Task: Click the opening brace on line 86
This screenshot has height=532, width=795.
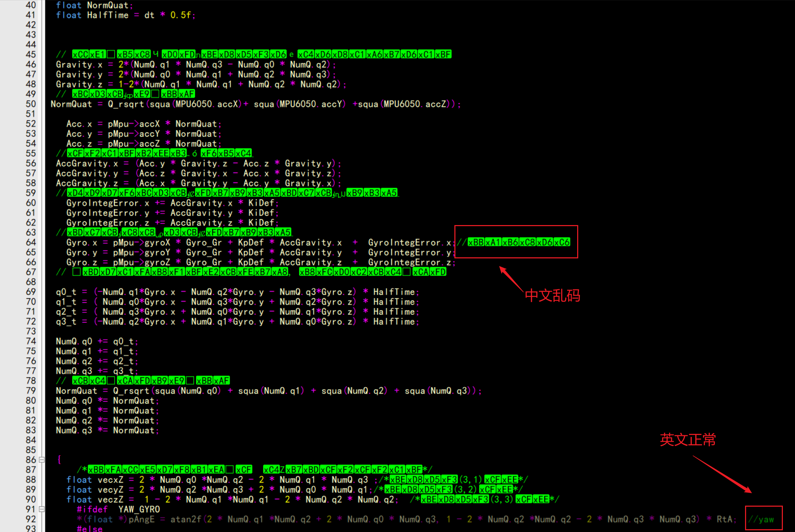Action: pos(59,460)
